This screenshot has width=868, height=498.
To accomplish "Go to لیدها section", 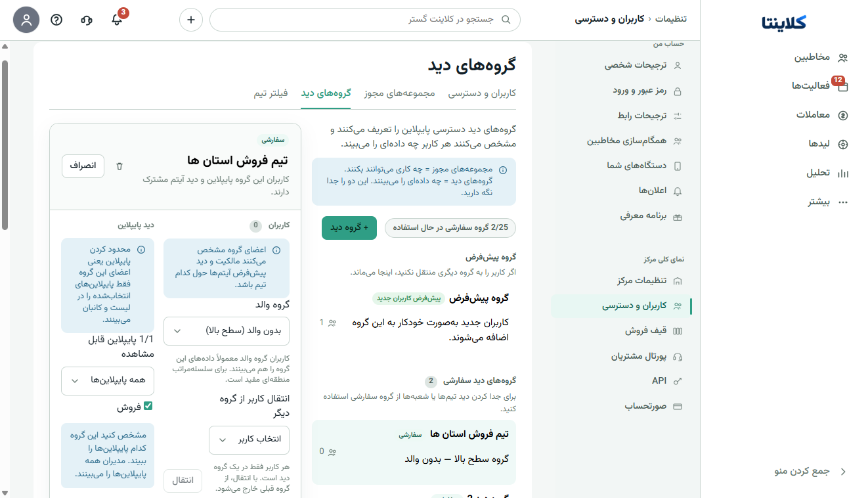I will pyautogui.click(x=828, y=144).
